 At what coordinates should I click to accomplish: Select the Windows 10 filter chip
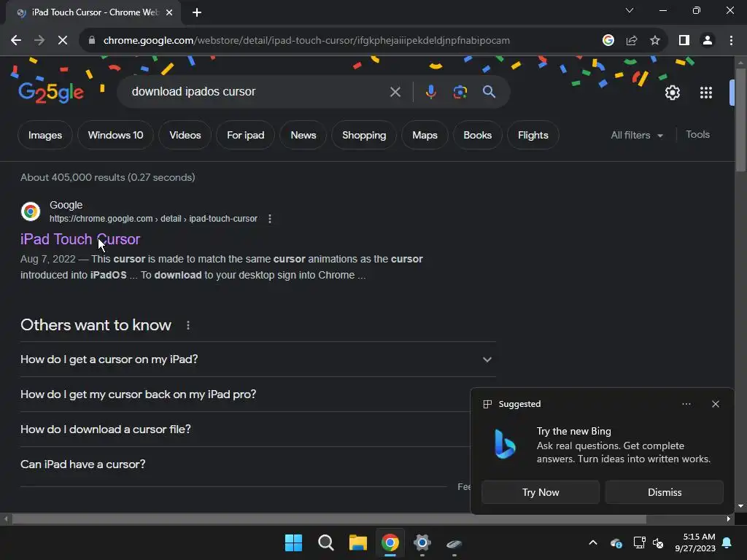click(116, 135)
